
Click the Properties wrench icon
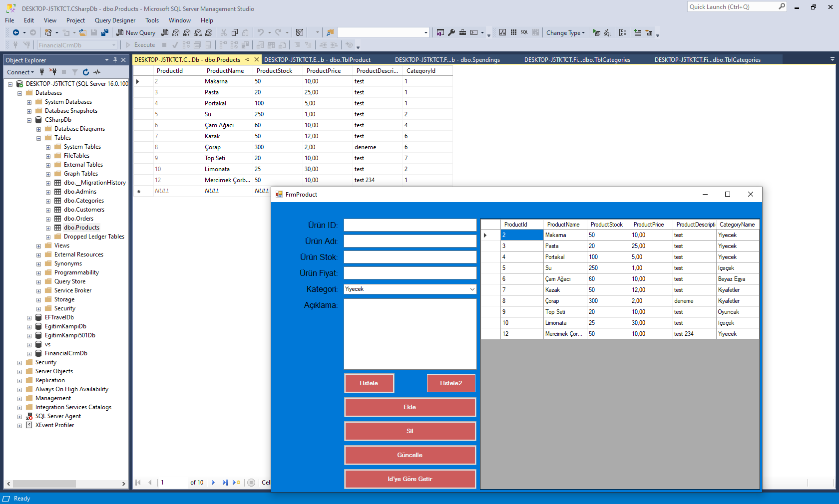pos(451,32)
